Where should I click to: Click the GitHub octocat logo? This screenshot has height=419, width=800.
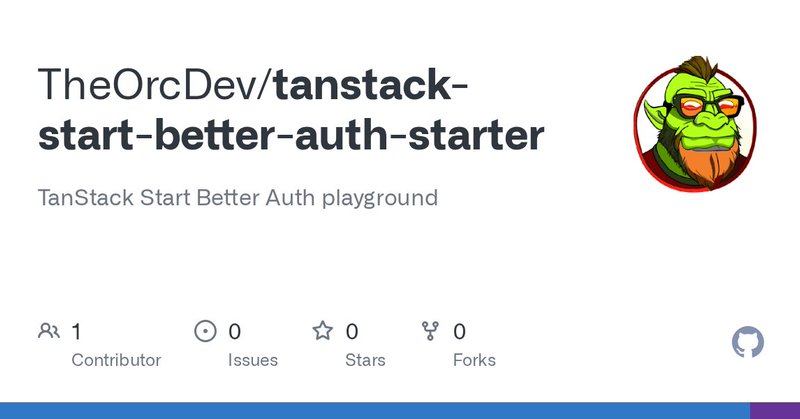[747, 342]
